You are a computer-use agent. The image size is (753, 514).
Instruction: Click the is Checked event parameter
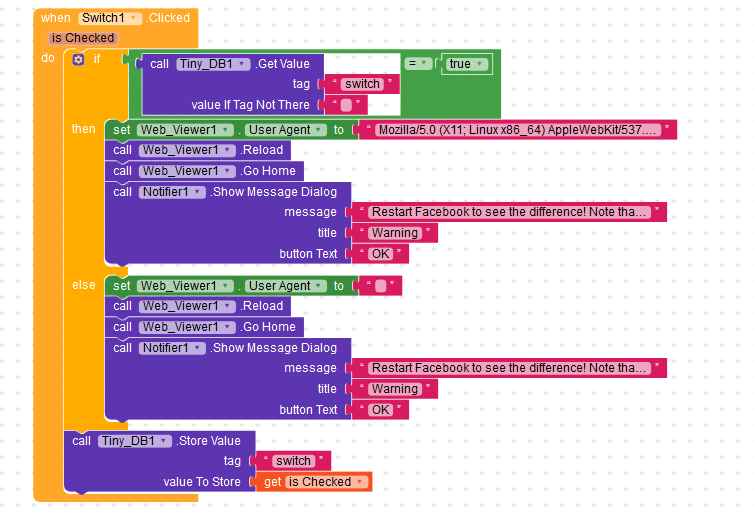coord(83,38)
